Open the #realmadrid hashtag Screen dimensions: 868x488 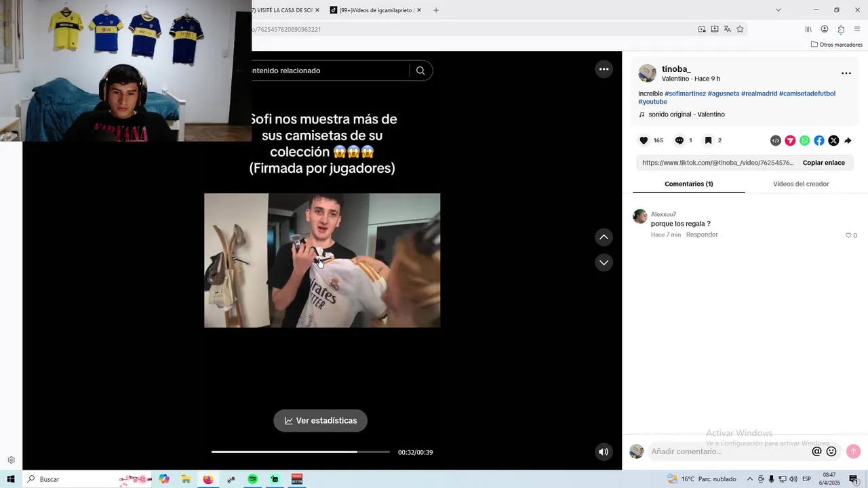759,94
